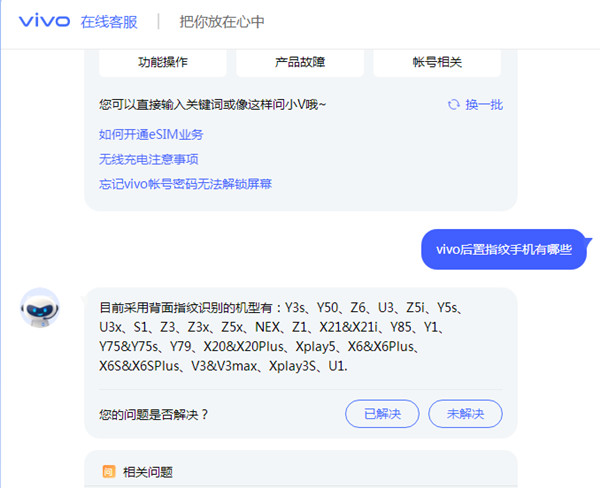Open the 产品故障 category
The width and height of the screenshot is (600, 488).
click(300, 62)
